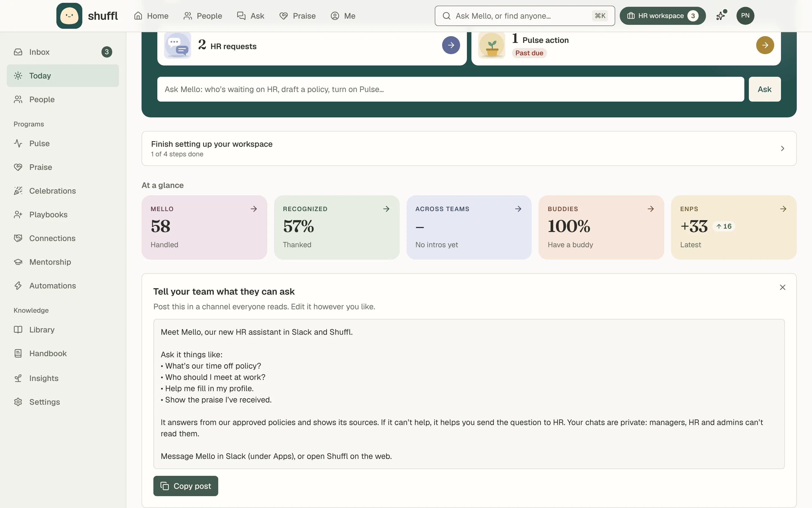This screenshot has width=812, height=508.
Task: Click the Ask Mello prompt input field
Action: point(450,89)
